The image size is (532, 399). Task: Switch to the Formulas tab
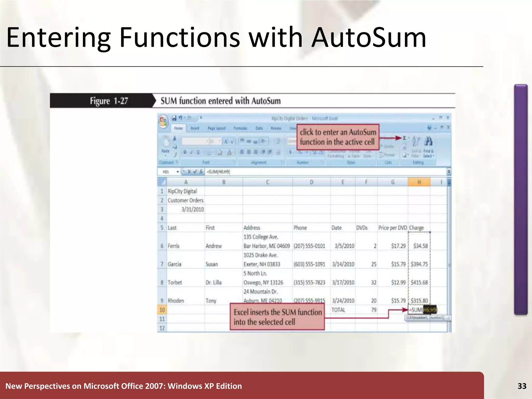pos(240,128)
